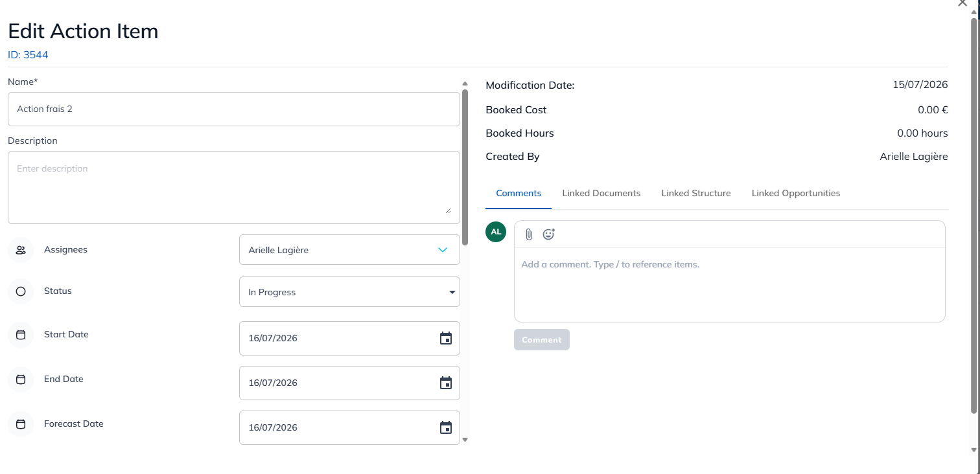Click the Assignees people icon
This screenshot has width=980, height=474.
tap(21, 250)
